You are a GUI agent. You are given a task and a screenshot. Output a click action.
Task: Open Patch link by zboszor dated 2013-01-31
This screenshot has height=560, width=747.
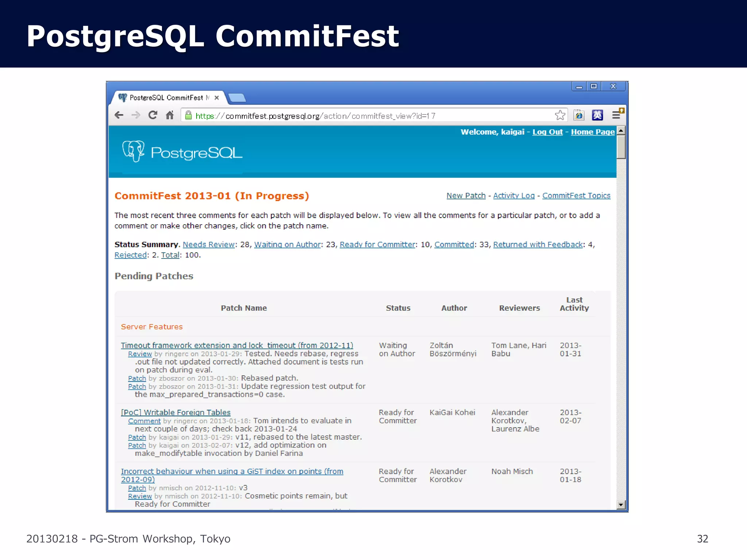click(x=137, y=386)
